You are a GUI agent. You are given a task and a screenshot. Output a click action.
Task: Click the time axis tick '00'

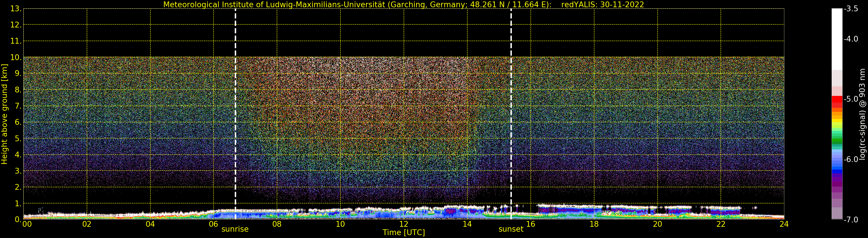(27, 224)
